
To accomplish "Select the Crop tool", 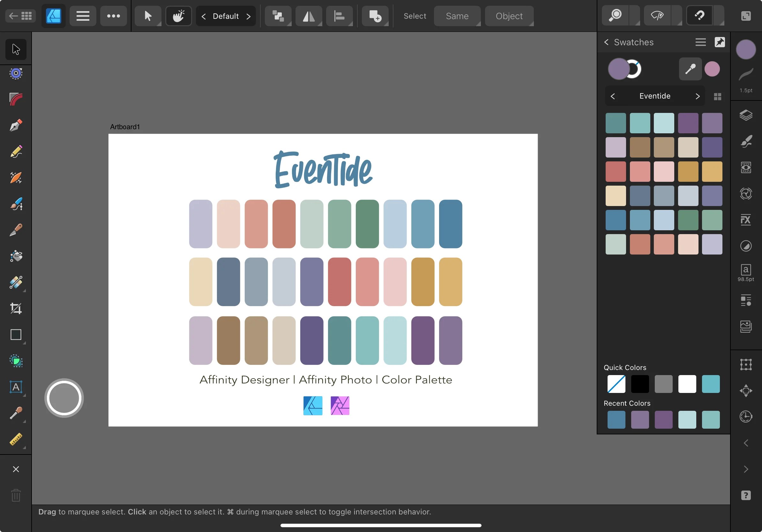I will [x=15, y=308].
